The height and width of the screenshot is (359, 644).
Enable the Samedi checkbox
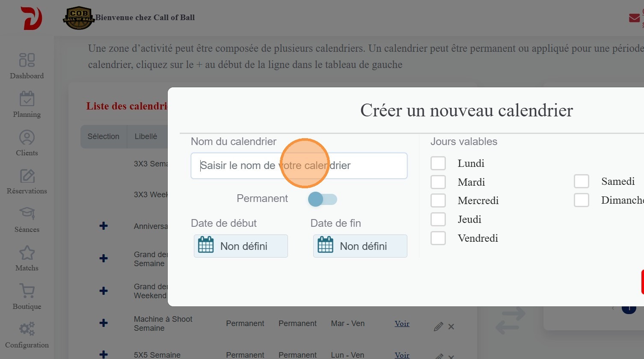pos(582,181)
